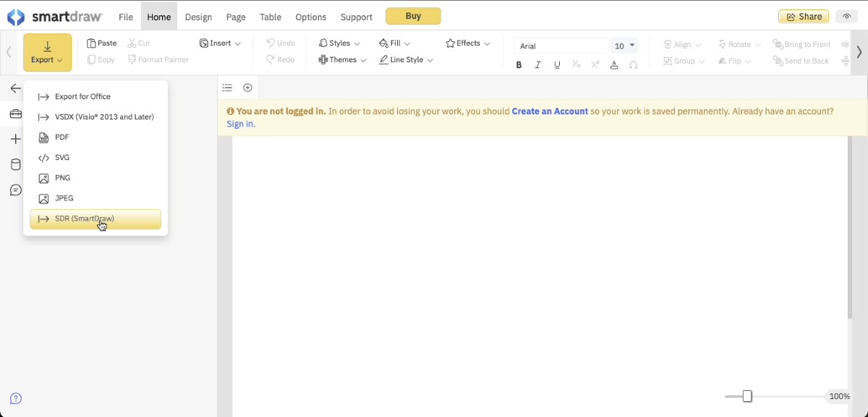The width and height of the screenshot is (868, 417).
Task: Open the font size 10 dropdown
Action: (x=625, y=46)
